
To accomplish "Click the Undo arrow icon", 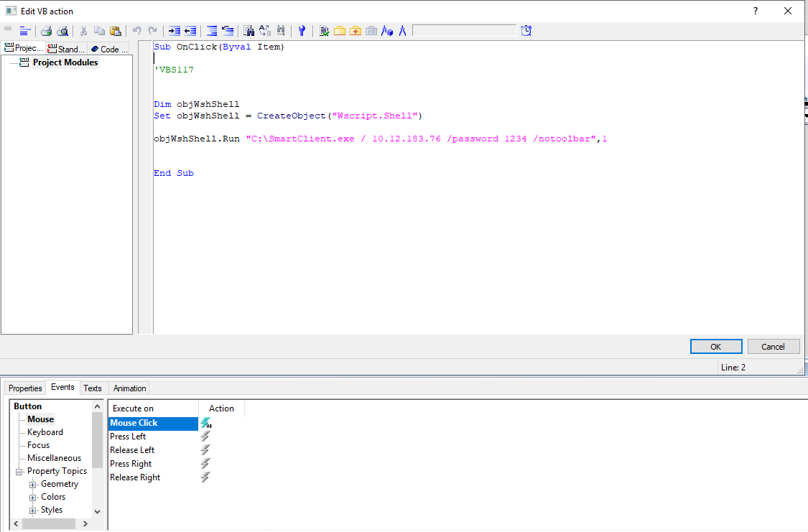I will coord(136,31).
